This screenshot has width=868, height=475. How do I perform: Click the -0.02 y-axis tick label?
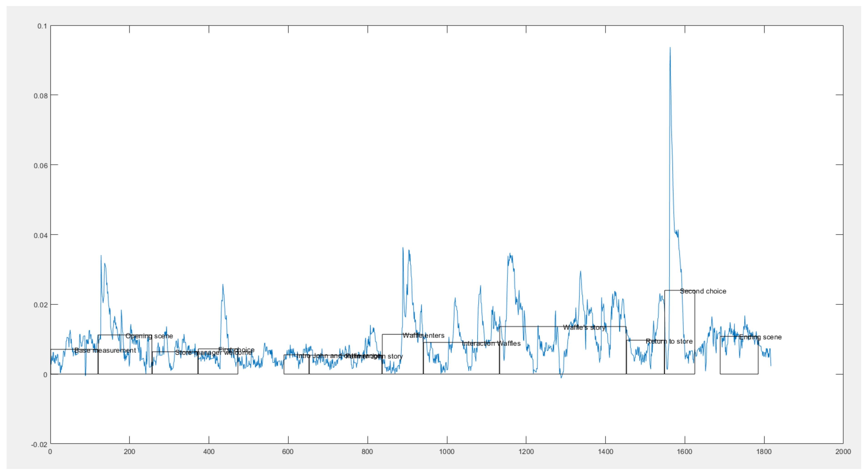39,445
